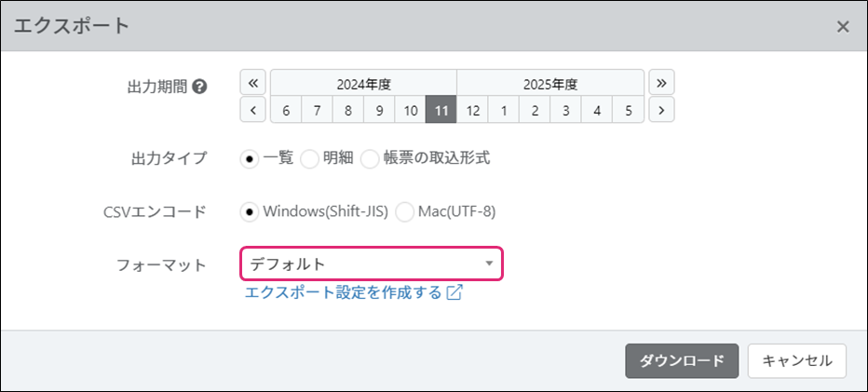Select the 一覧 output type radio button
Viewport: 868px width, 392px height.
(250, 158)
